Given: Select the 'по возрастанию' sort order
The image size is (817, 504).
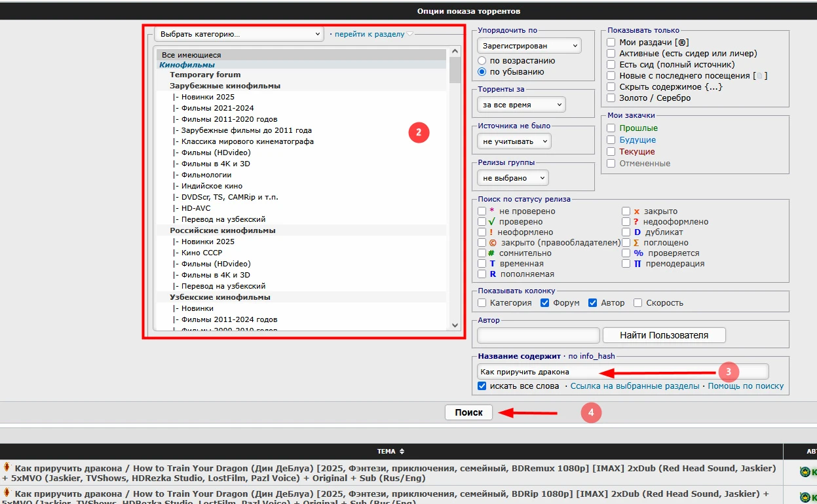Looking at the screenshot, I should (x=482, y=61).
